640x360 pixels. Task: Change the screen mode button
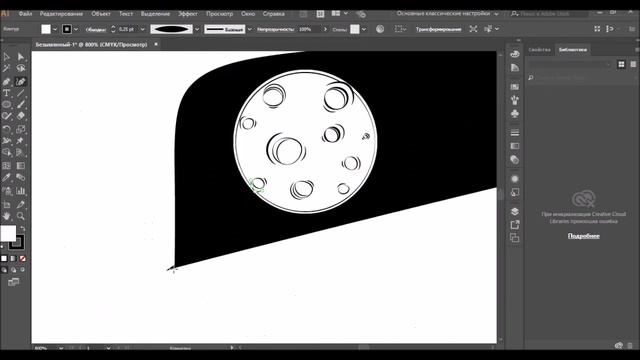click(13, 282)
